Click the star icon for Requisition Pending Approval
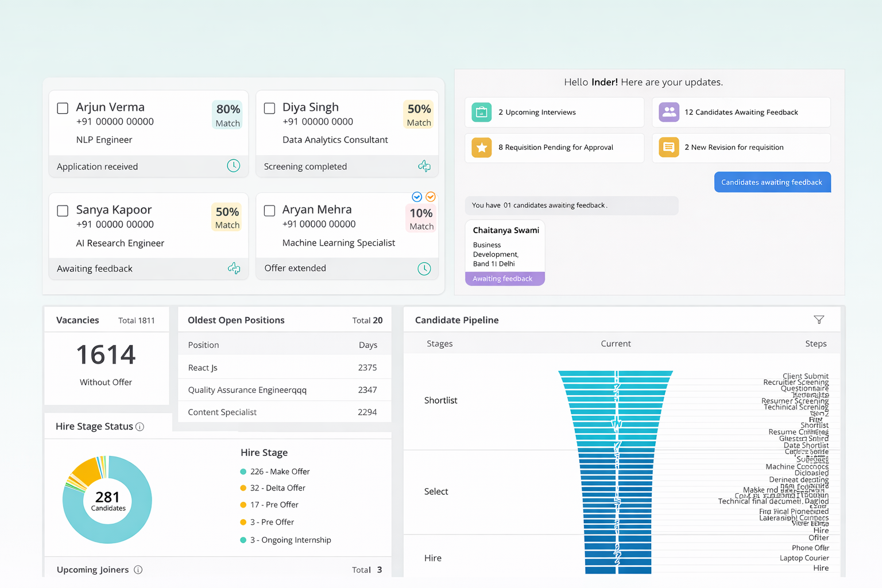Screen dimensions: 882x588 tap(481, 148)
